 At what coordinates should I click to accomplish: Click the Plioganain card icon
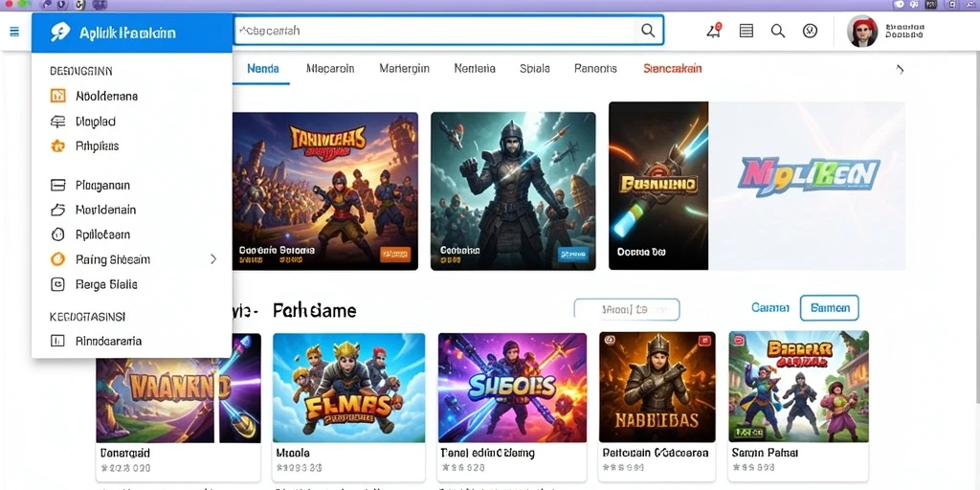tap(57, 185)
